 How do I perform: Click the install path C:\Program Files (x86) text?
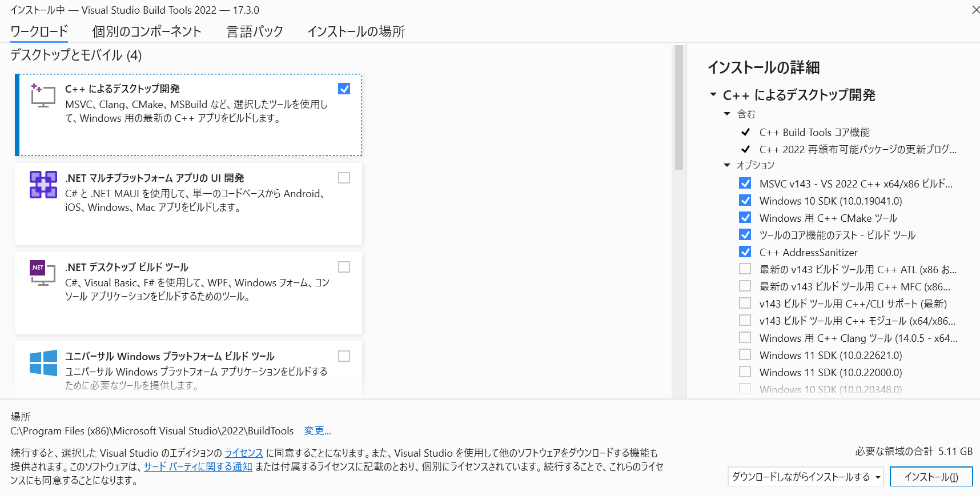[x=152, y=431]
